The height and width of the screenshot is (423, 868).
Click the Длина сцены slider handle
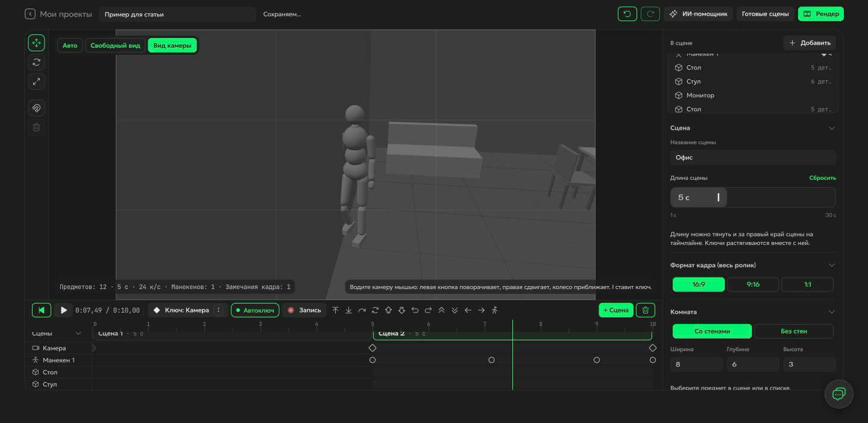719,197
